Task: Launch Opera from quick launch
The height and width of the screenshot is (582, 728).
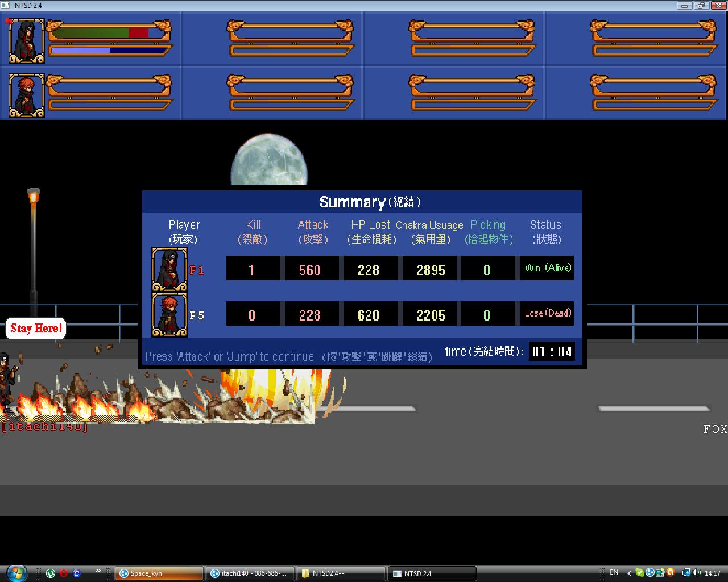Action: pyautogui.click(x=64, y=573)
